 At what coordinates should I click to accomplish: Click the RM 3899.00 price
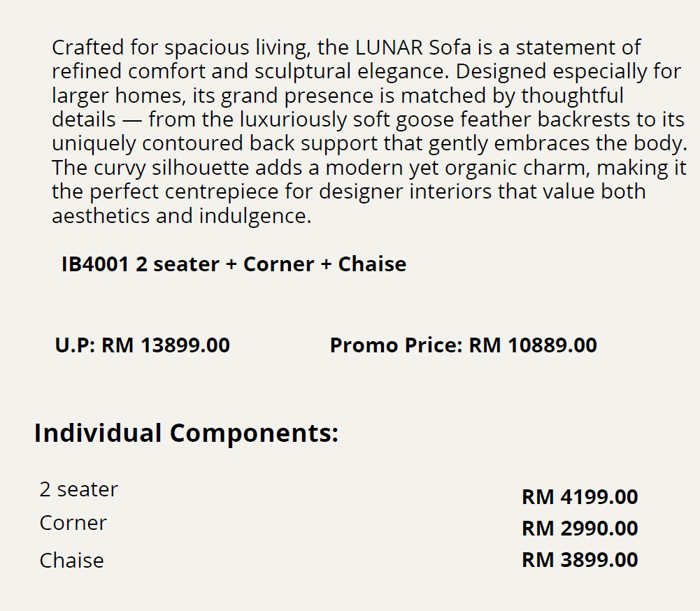coord(580,560)
